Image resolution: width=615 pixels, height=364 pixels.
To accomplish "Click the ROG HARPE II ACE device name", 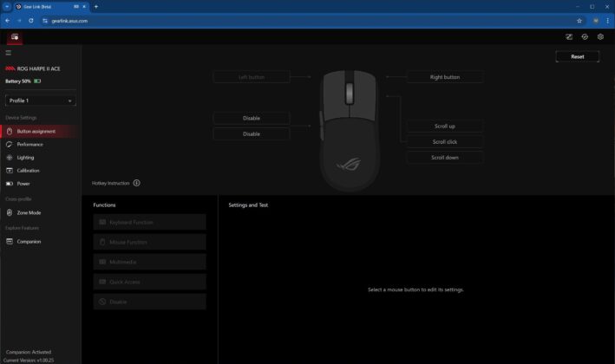I will pos(38,68).
